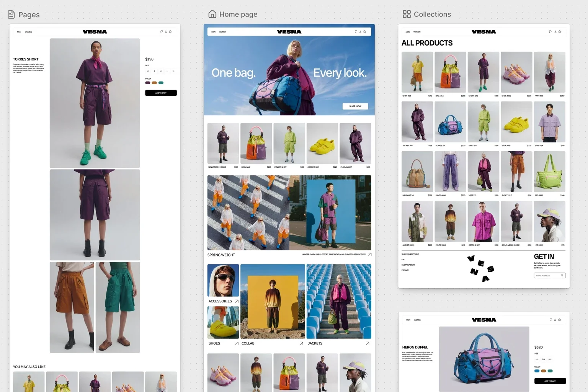
Task: Click the arrow icon next to SHOES
Action: [x=237, y=343]
